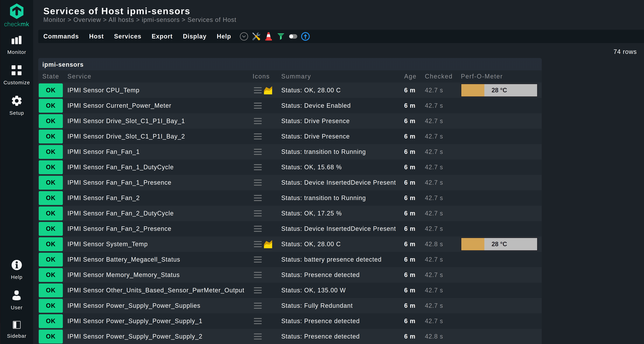Click the blue up-arrow circle icon
Screen dimensions: 644x344
(305, 37)
